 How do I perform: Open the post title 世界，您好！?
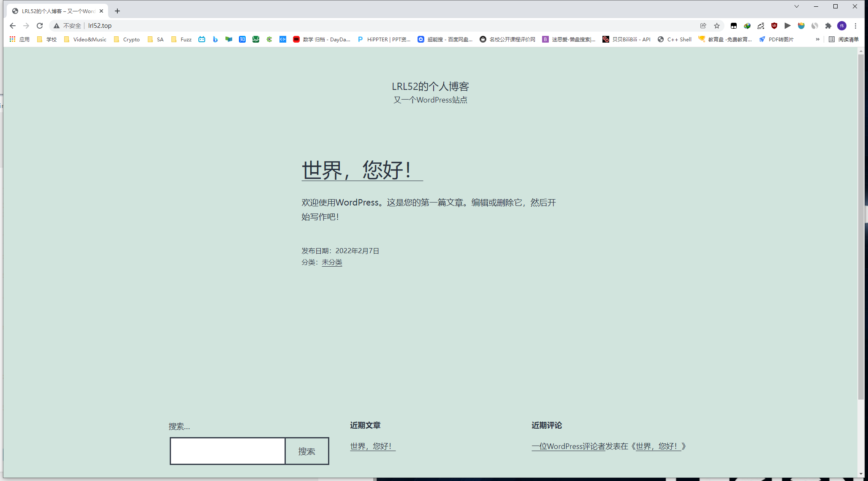[362, 170]
